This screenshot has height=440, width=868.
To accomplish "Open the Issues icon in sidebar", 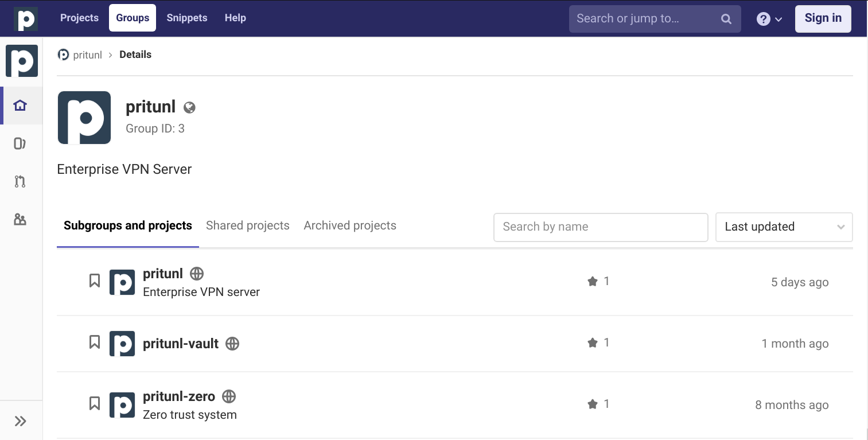I will pyautogui.click(x=20, y=143).
